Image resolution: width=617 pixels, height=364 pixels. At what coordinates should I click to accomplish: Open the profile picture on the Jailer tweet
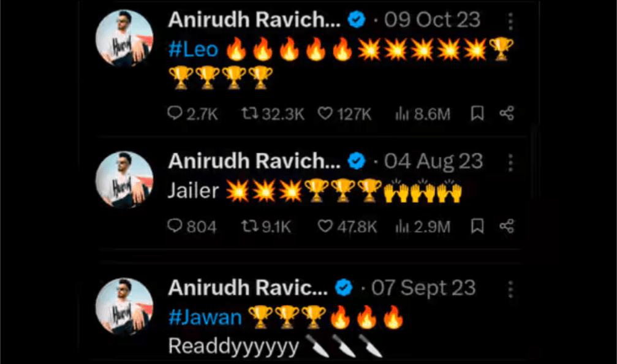pyautogui.click(x=124, y=180)
